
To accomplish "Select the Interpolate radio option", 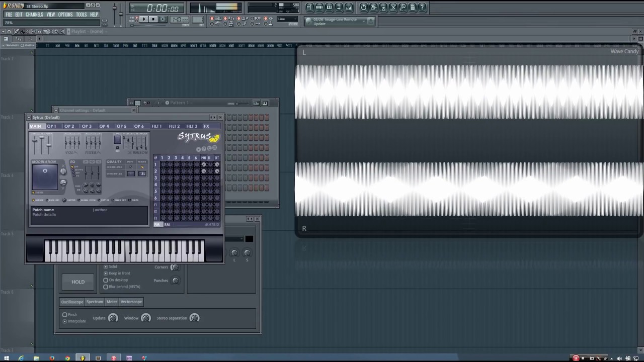I will pyautogui.click(x=74, y=321).
